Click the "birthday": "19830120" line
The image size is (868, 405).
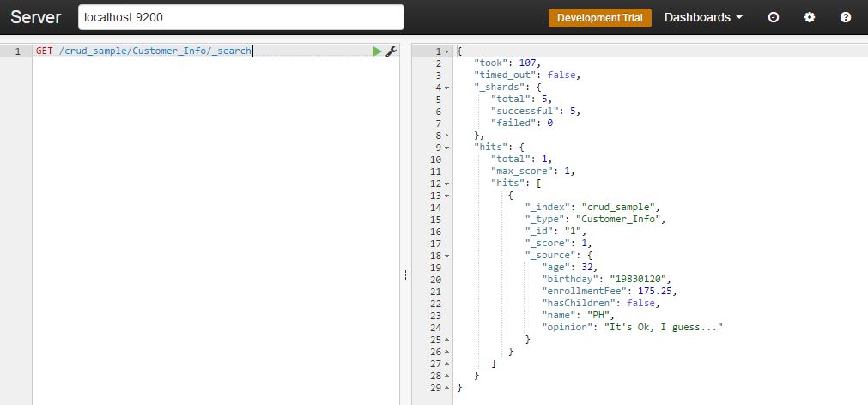pos(607,280)
